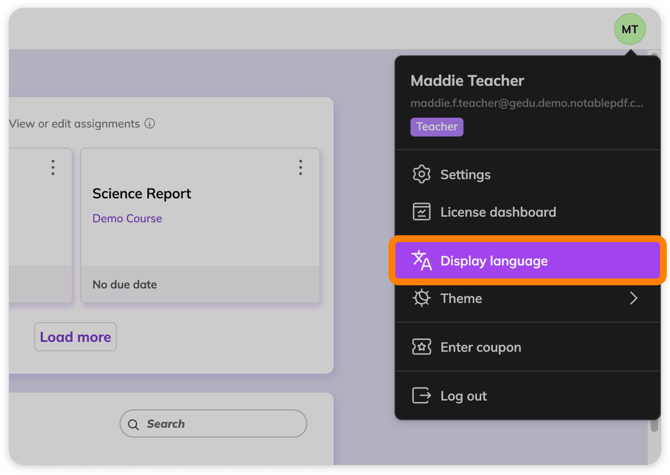Click the Settings gear icon

tap(421, 174)
